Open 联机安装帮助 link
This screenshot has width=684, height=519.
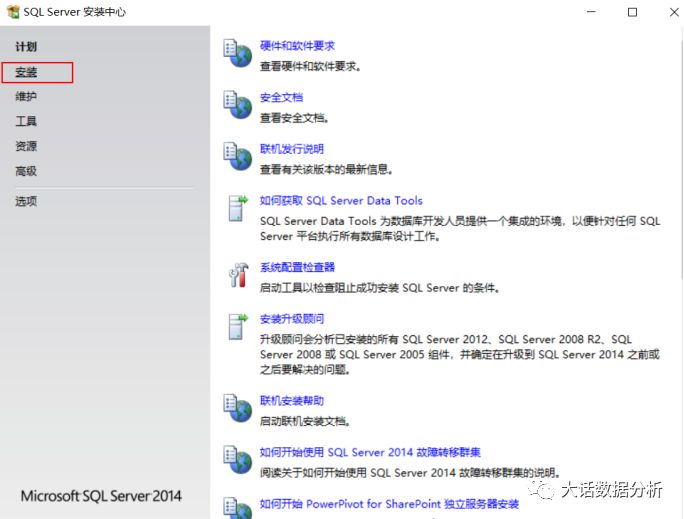pyautogui.click(x=292, y=400)
